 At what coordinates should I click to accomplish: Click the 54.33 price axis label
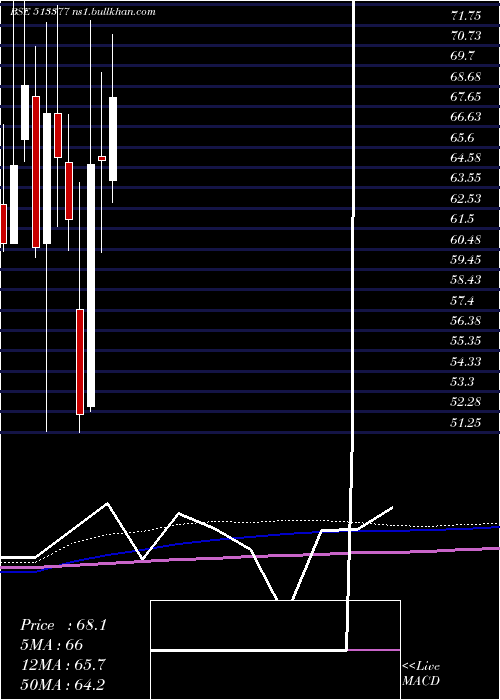point(466,362)
